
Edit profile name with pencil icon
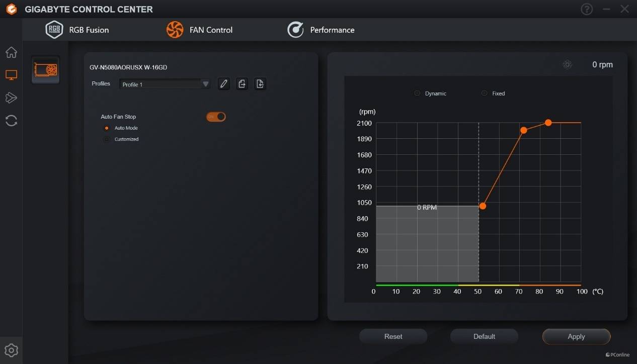tap(224, 84)
